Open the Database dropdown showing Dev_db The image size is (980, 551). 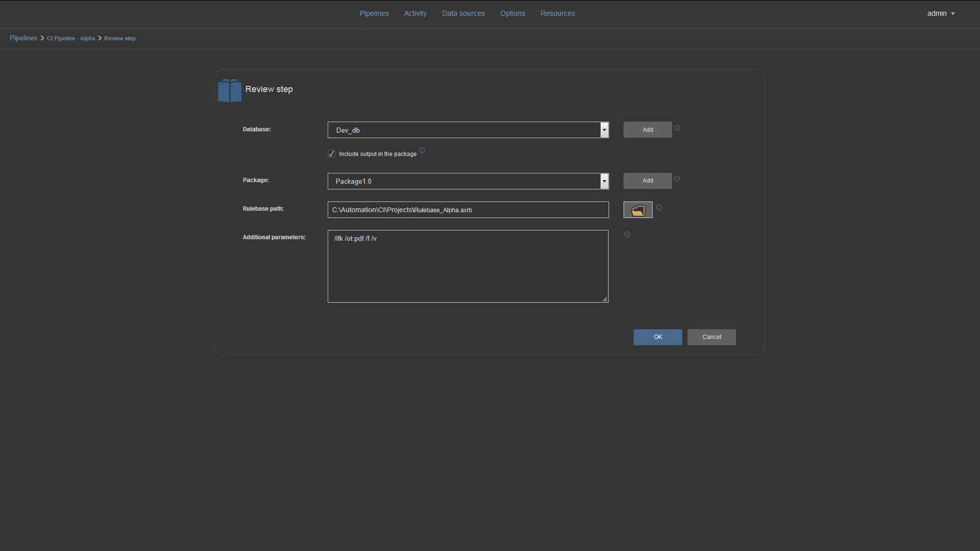pos(468,130)
